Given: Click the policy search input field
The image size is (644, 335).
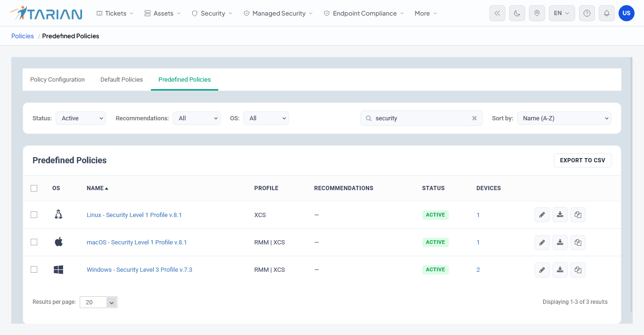Looking at the screenshot, I should coord(421,118).
